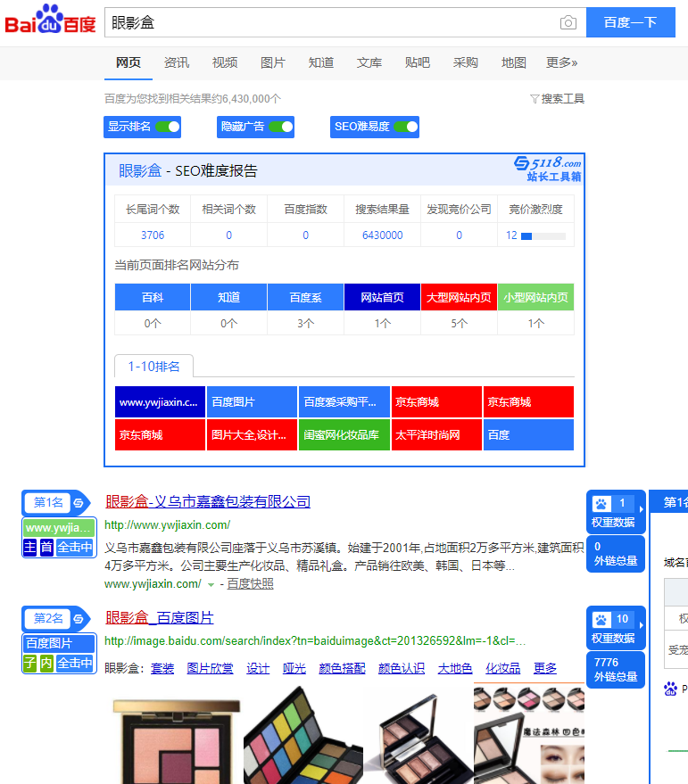688x784 pixels.
Task: Toggle the 隐藏广告 switch
Action: (x=281, y=127)
